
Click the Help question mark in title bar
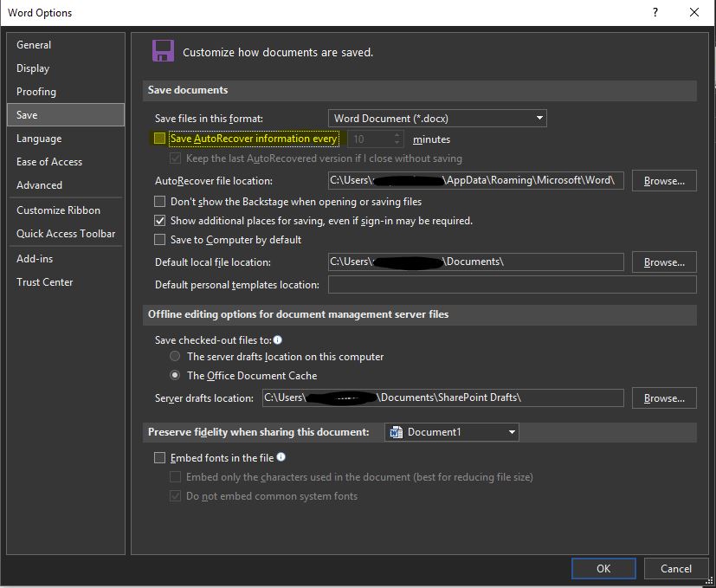(x=656, y=13)
